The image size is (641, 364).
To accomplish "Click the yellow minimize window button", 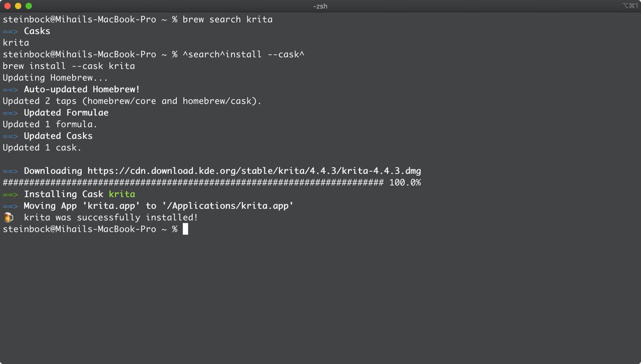I will [18, 6].
